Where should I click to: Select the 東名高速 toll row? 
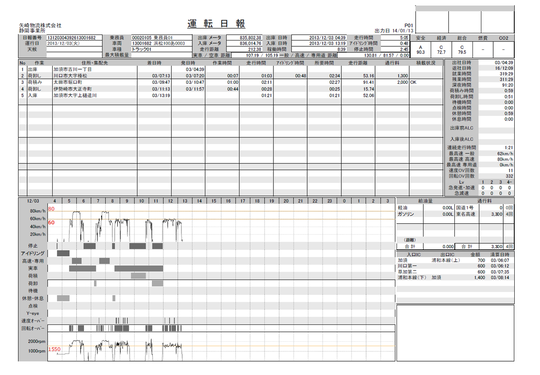[485, 214]
